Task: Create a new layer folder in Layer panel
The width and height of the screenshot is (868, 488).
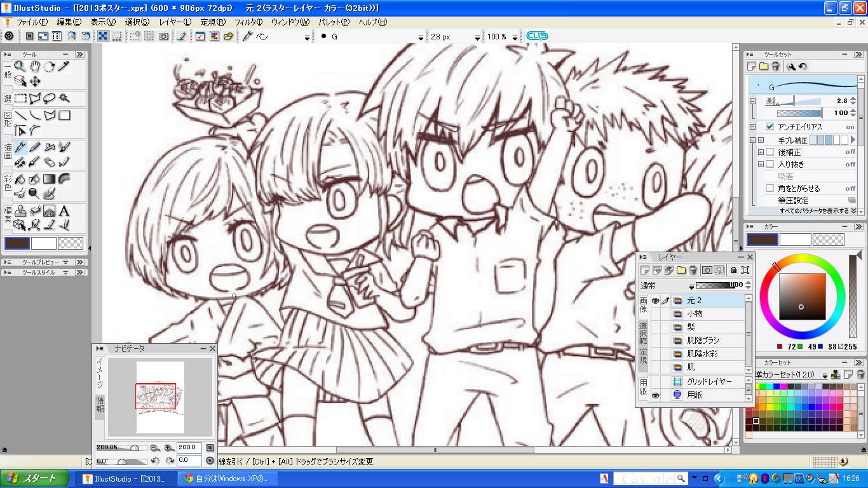Action: tap(682, 270)
